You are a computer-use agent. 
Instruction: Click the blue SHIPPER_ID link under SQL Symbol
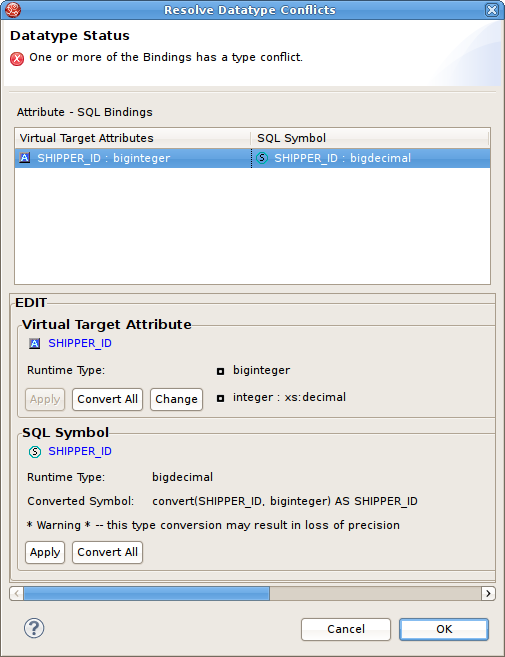coord(80,452)
